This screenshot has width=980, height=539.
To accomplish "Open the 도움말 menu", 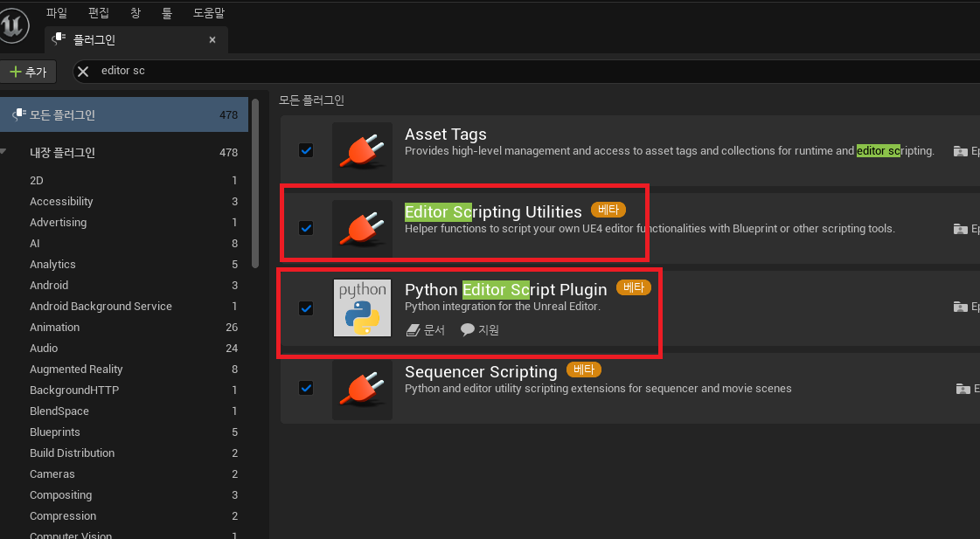I will (x=209, y=12).
